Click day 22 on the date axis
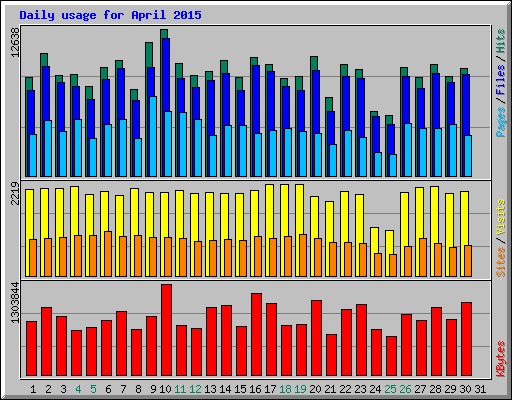 pos(345,389)
